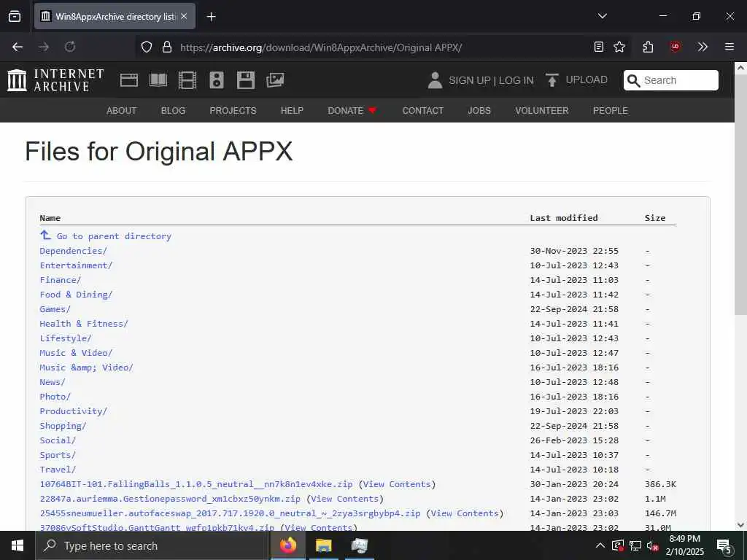This screenshot has height=560, width=747.
Task: Download the autofaceswap zip file
Action: pyautogui.click(x=230, y=513)
